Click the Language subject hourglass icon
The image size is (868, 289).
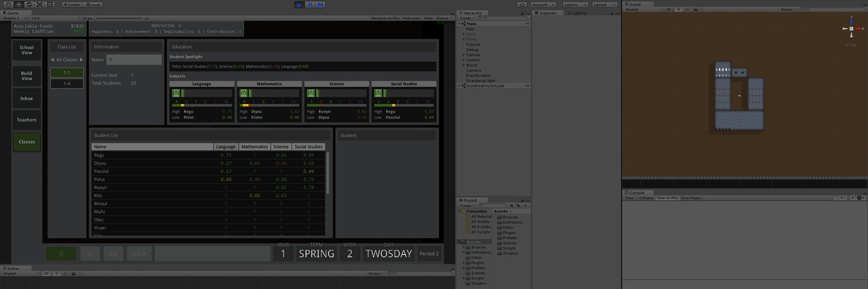[x=175, y=93]
